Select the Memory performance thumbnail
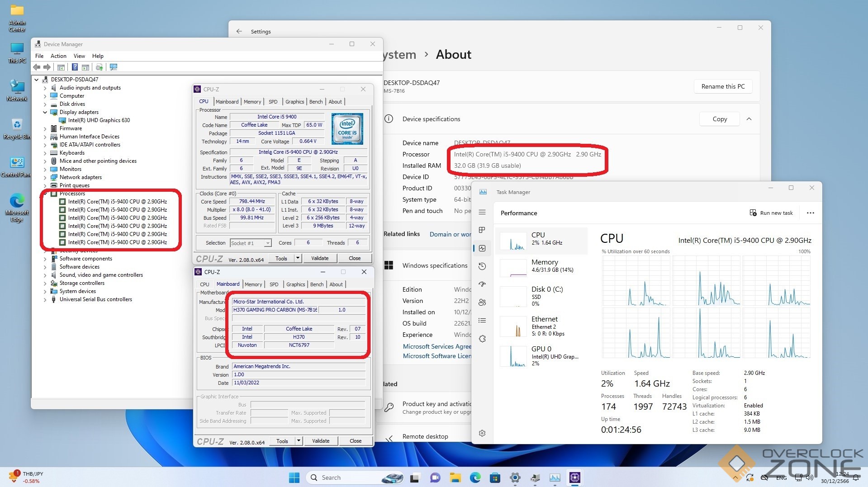 541,267
